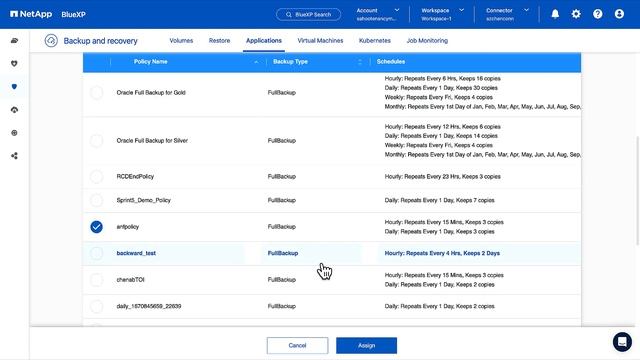Click the RCDEndPolicy policy name

pyautogui.click(x=135, y=176)
